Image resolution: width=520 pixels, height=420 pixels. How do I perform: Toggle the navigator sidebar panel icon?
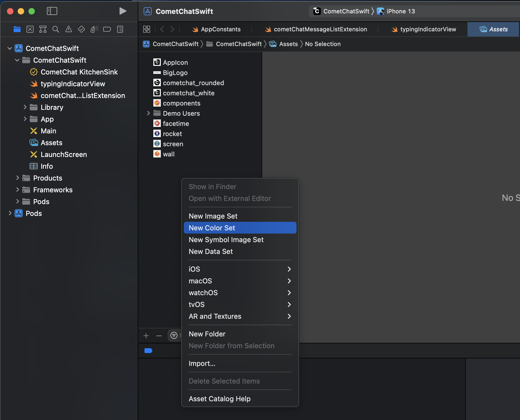click(52, 11)
